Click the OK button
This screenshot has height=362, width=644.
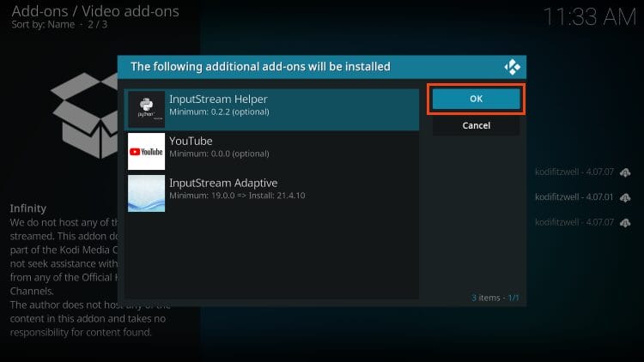click(x=476, y=99)
